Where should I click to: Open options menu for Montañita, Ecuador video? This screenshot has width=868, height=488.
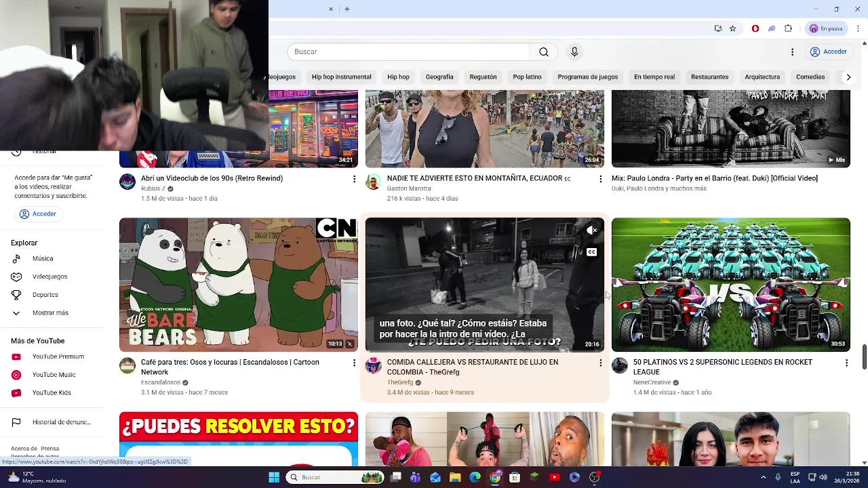click(600, 179)
